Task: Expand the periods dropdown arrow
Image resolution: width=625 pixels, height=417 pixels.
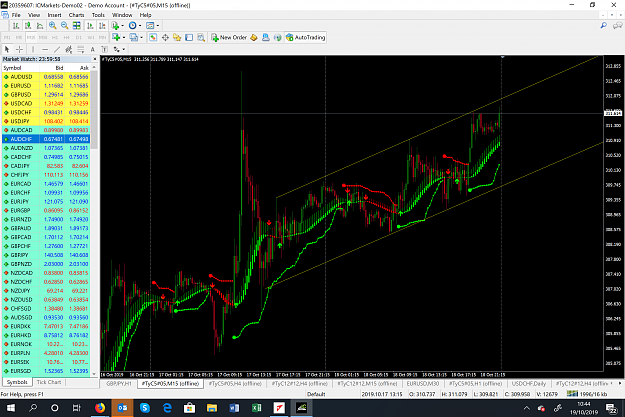Action: [140, 26]
